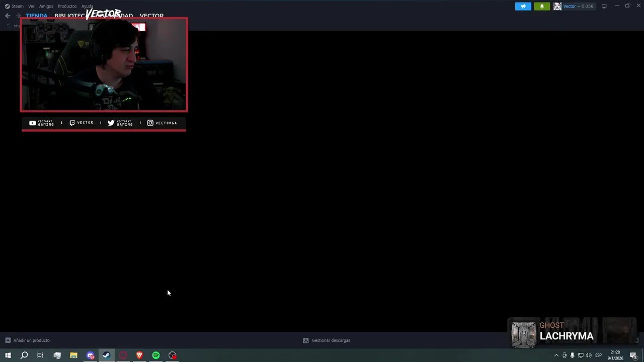Open the Steam menu
644x362 pixels.
[14, 6]
